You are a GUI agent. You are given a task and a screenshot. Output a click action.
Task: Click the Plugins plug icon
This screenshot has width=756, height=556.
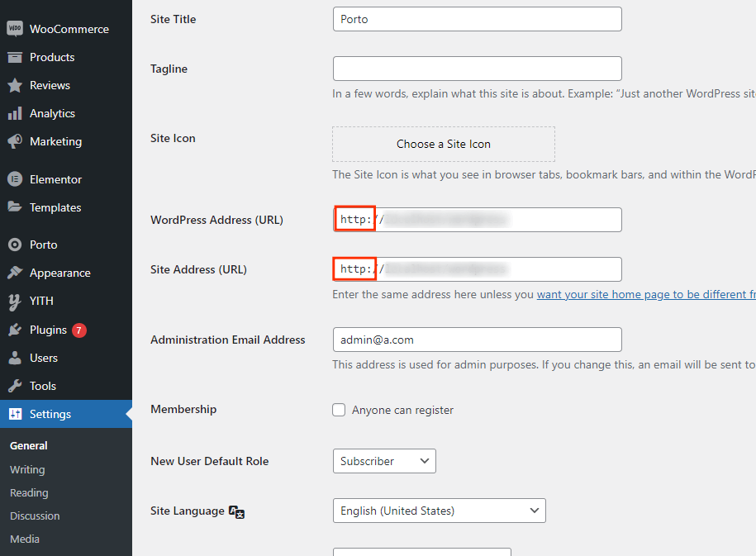[15, 330]
